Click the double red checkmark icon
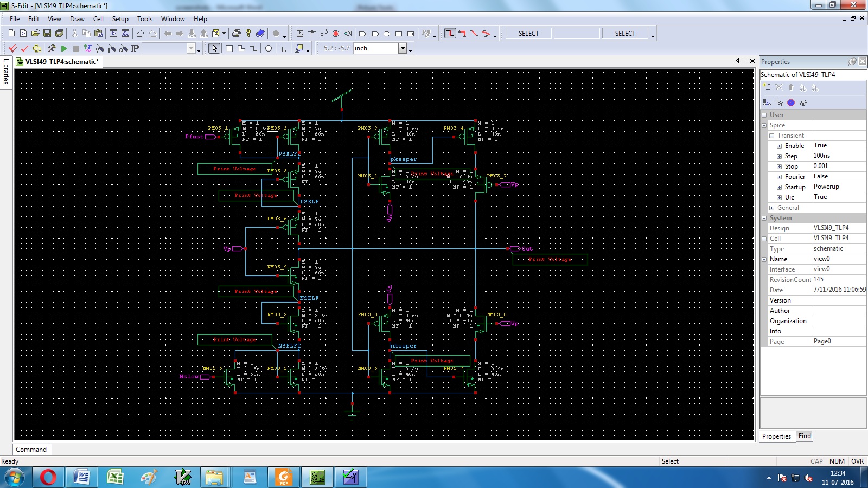868x488 pixels. (12, 48)
